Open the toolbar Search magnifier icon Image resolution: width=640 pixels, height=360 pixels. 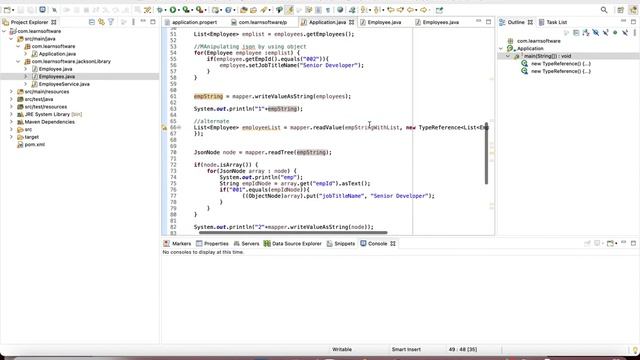[604, 10]
